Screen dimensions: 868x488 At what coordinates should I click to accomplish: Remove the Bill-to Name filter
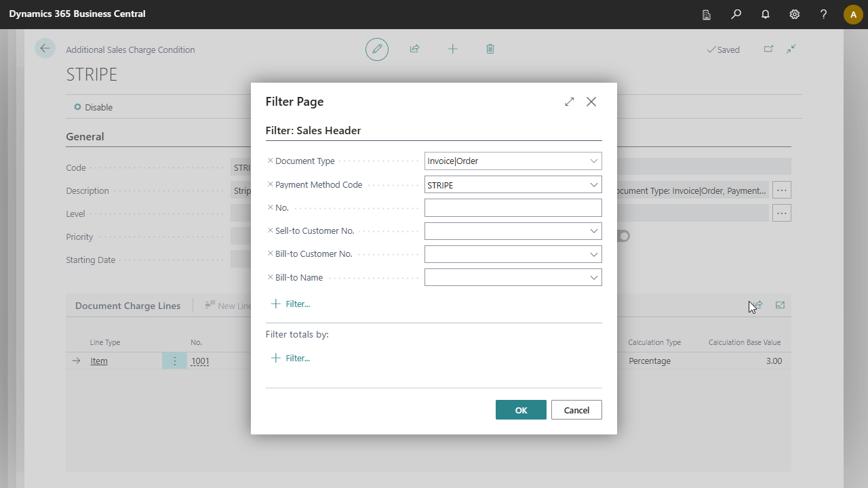271,277
